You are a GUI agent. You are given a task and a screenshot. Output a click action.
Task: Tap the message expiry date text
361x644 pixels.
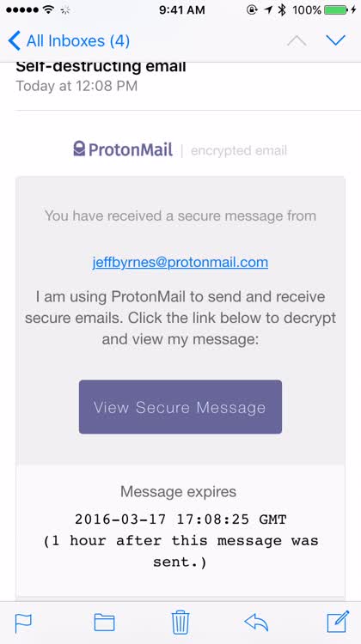(180, 519)
